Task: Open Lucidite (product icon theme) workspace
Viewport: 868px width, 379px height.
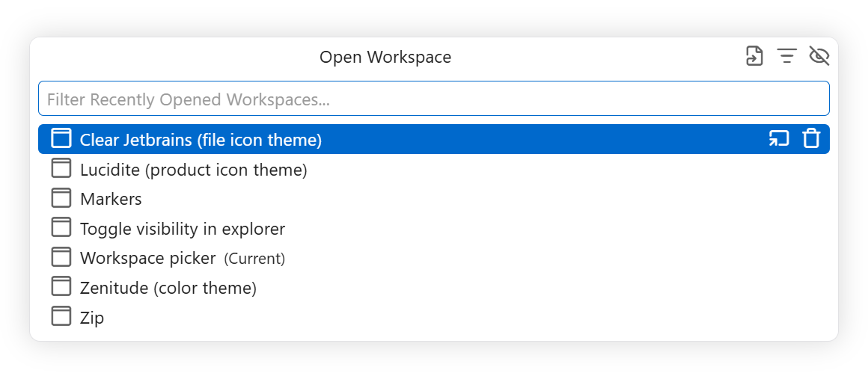Action: 433,169
